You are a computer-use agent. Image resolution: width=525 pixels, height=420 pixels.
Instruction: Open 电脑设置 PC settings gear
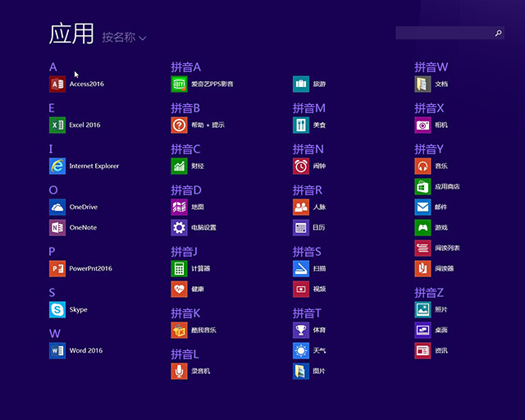point(179,227)
